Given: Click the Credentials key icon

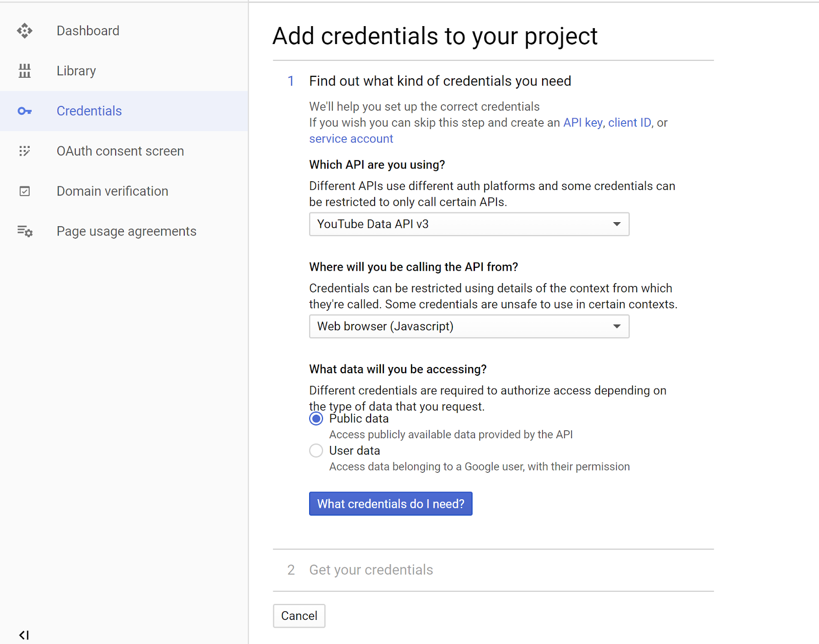Looking at the screenshot, I should click(x=25, y=111).
